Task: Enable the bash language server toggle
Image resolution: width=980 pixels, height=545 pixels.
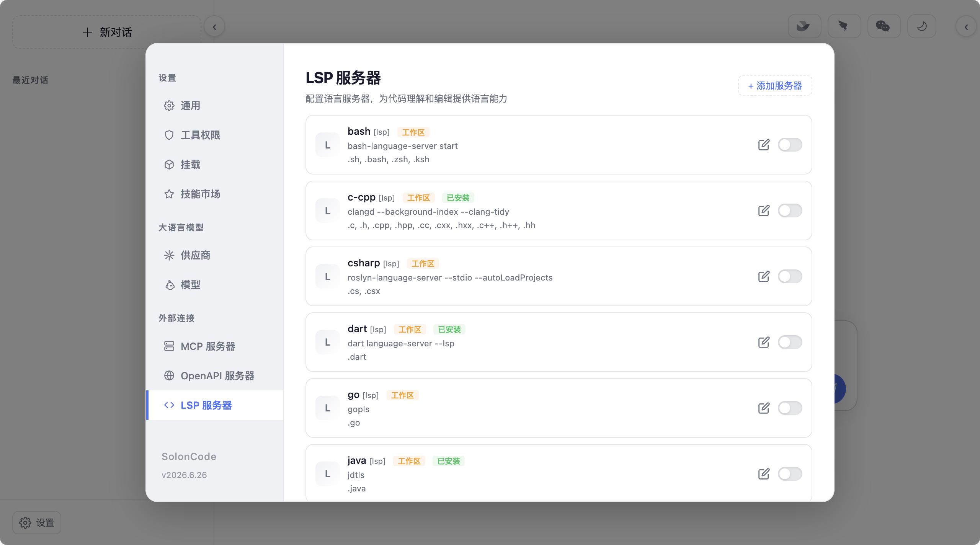Action: (790, 145)
